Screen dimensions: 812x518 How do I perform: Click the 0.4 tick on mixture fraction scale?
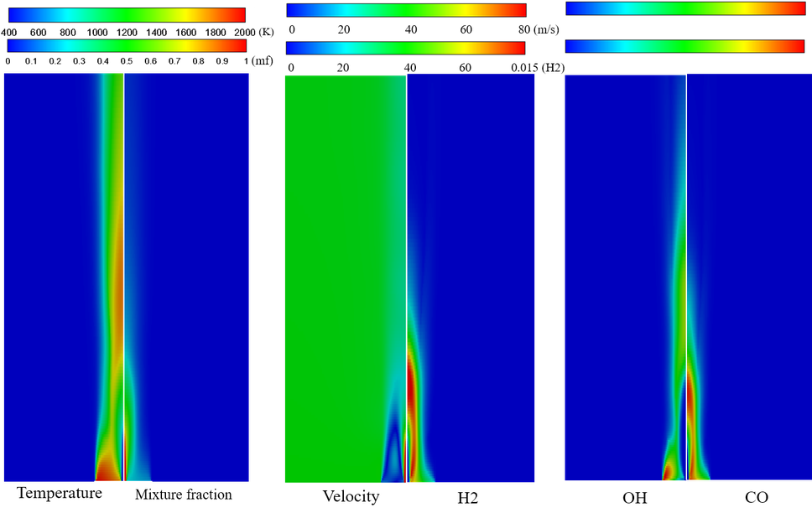click(x=103, y=61)
